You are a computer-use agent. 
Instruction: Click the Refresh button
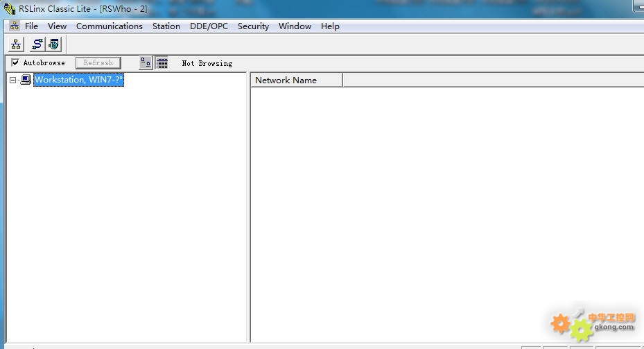tap(98, 63)
